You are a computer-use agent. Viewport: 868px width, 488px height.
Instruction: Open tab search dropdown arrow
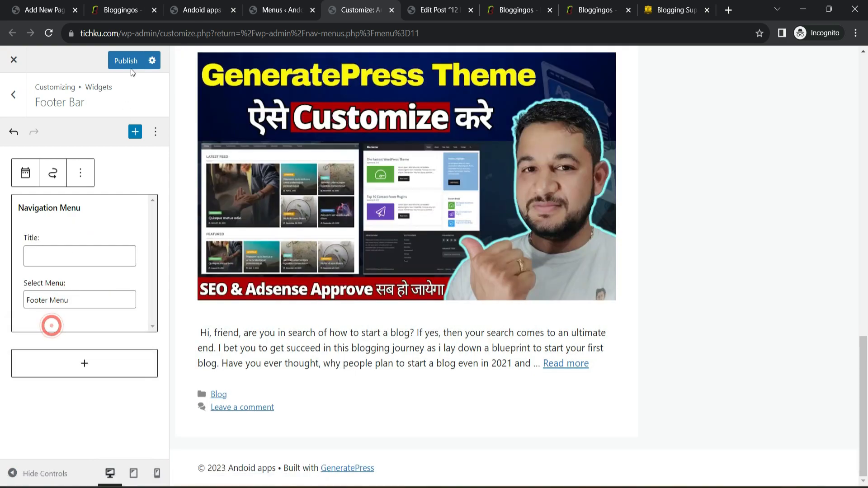(777, 9)
